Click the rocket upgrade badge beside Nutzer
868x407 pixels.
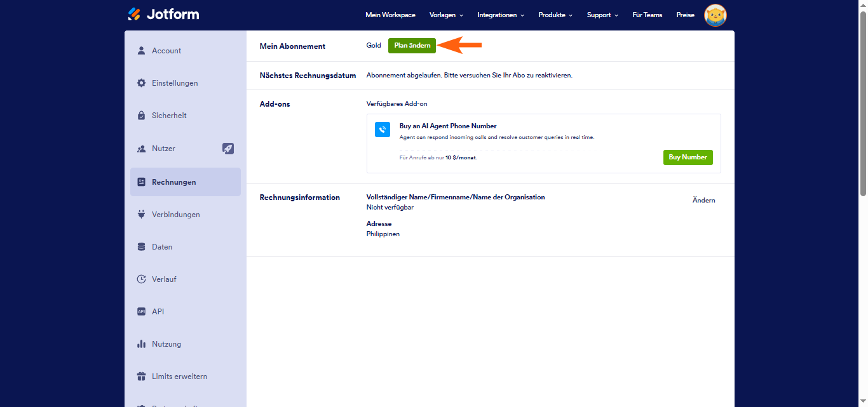click(x=228, y=149)
